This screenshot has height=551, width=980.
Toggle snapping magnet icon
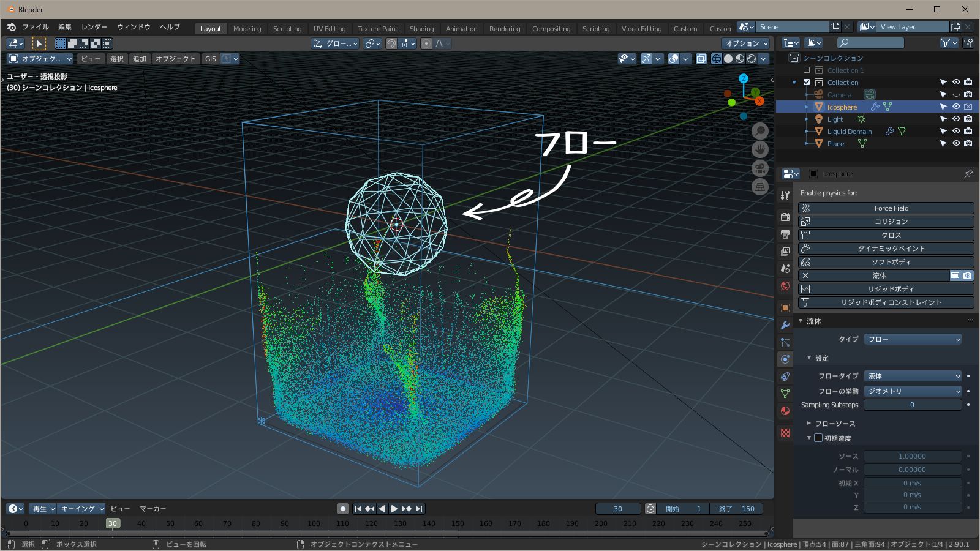[x=391, y=43]
